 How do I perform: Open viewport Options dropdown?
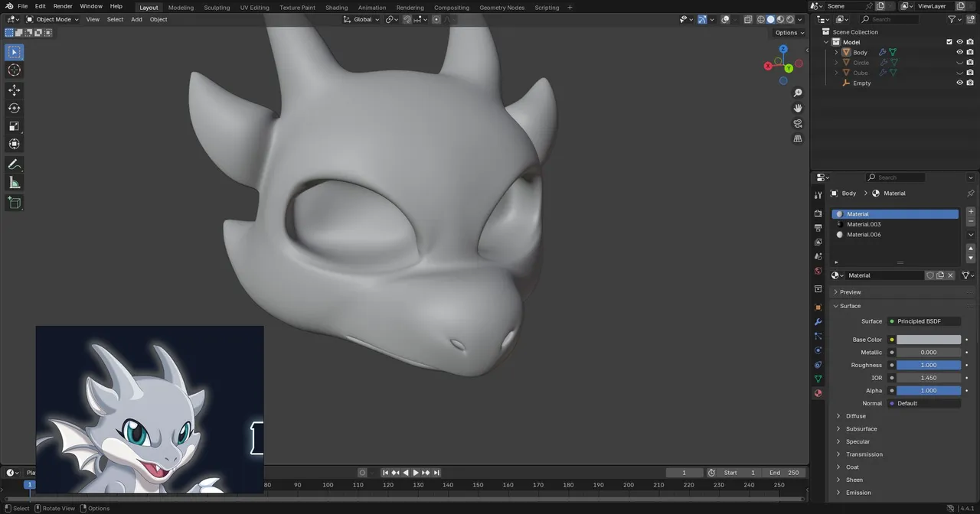[789, 33]
